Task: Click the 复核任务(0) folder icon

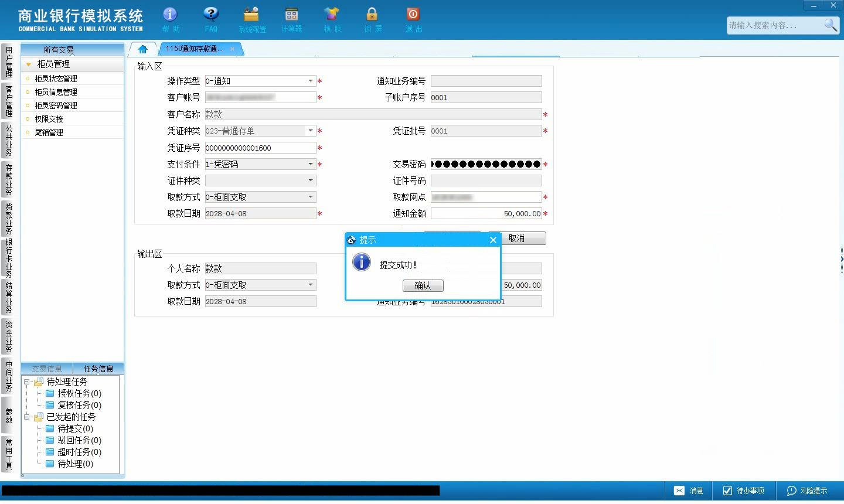Action: (50, 405)
